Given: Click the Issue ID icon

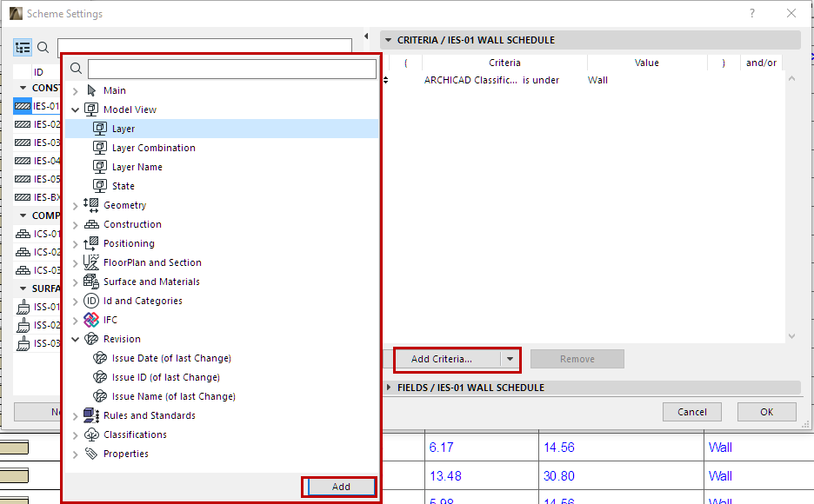Looking at the screenshot, I should coord(100,377).
